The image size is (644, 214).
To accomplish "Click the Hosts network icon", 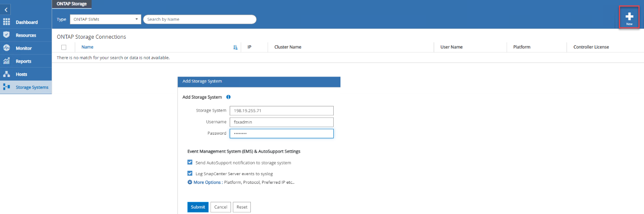I will tap(6, 74).
